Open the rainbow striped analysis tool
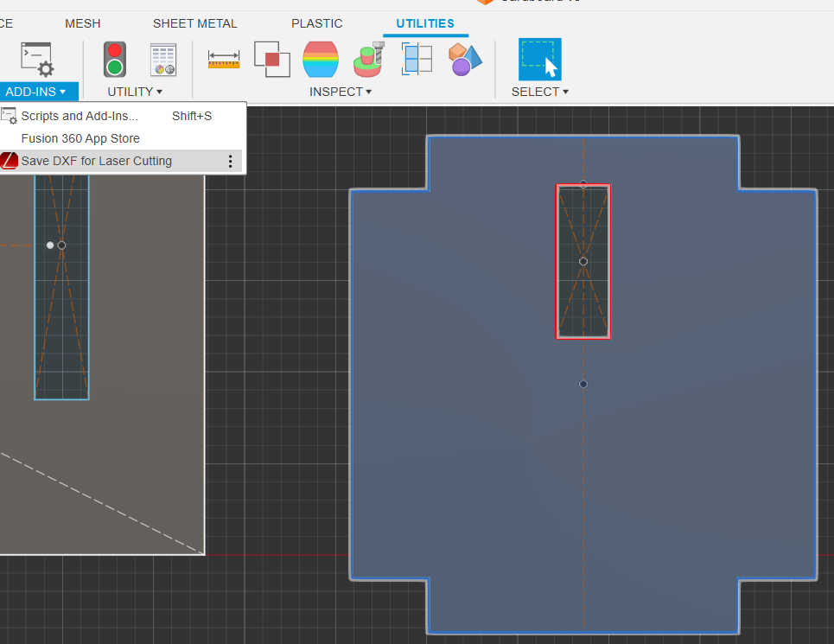 [321, 60]
